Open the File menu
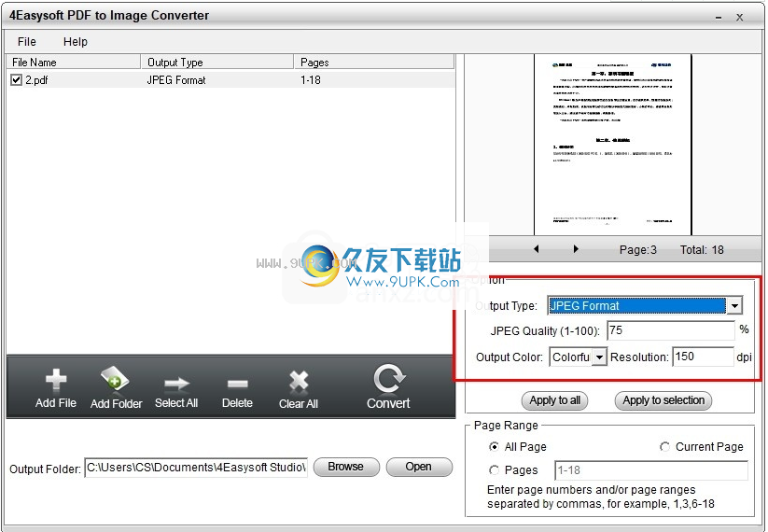768x532 pixels. (x=27, y=42)
